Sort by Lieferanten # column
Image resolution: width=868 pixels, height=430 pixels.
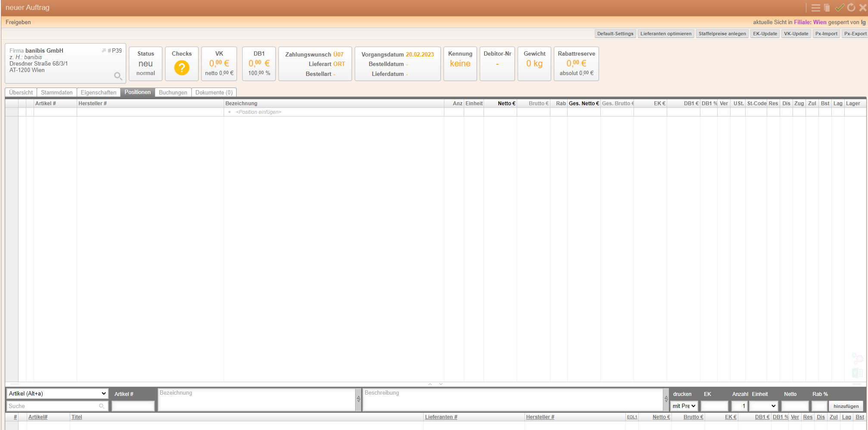pyautogui.click(x=441, y=417)
